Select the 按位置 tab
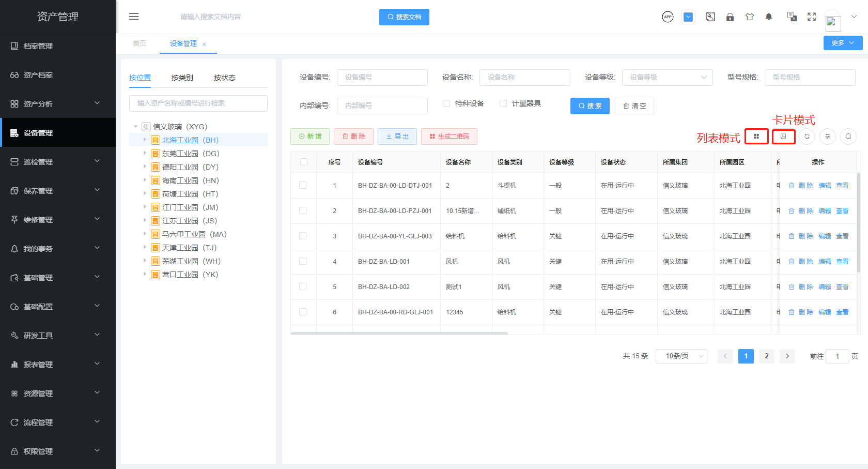The width and height of the screenshot is (868, 469). point(140,78)
